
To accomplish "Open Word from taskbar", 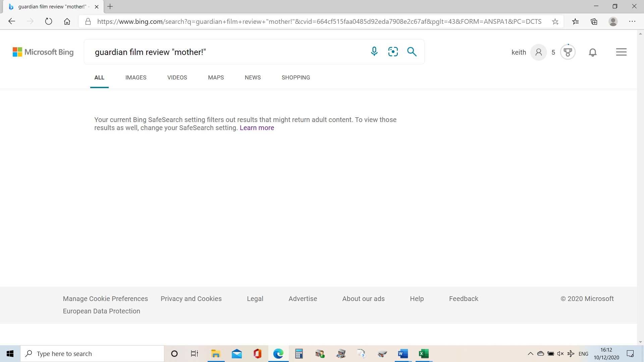I will (403, 354).
